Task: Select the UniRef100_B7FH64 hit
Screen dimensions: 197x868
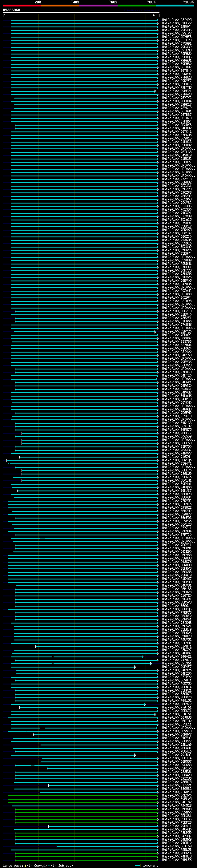Action: coord(176,121)
